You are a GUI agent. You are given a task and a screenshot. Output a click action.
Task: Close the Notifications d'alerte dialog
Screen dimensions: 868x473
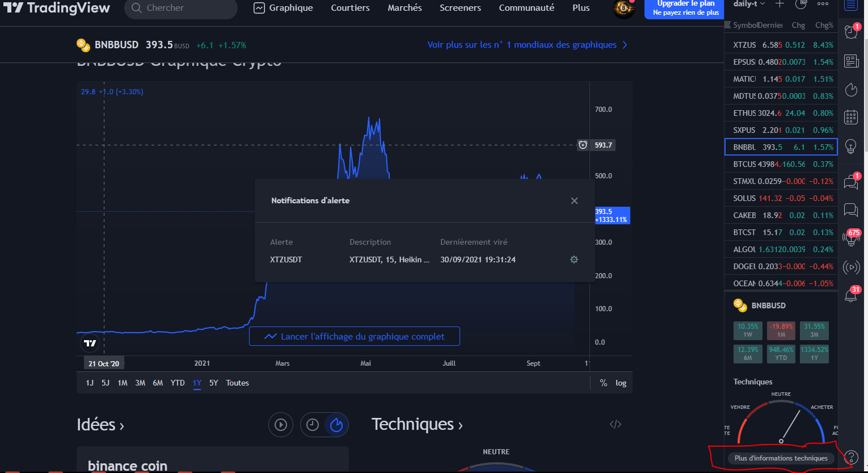574,200
